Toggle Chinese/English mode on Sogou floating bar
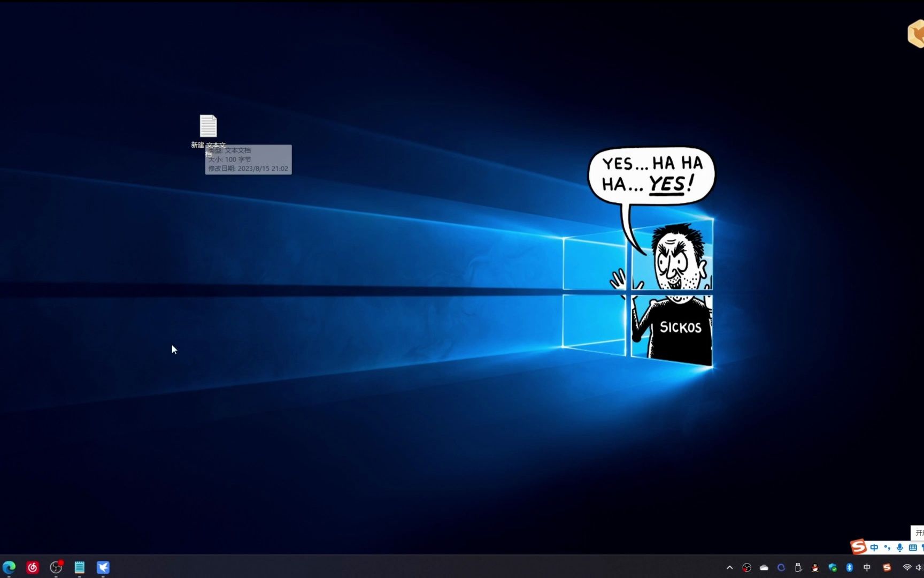The image size is (924, 578). tap(874, 547)
